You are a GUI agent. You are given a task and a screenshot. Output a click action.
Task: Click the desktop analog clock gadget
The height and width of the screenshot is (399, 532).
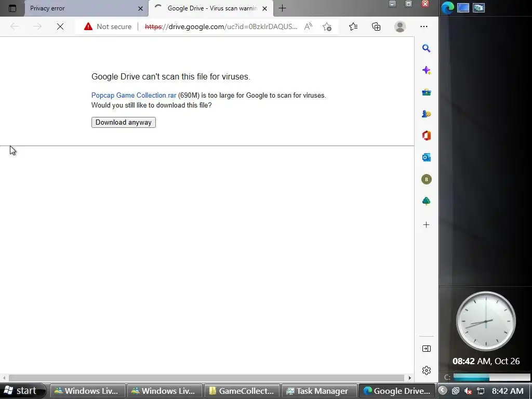(x=486, y=321)
